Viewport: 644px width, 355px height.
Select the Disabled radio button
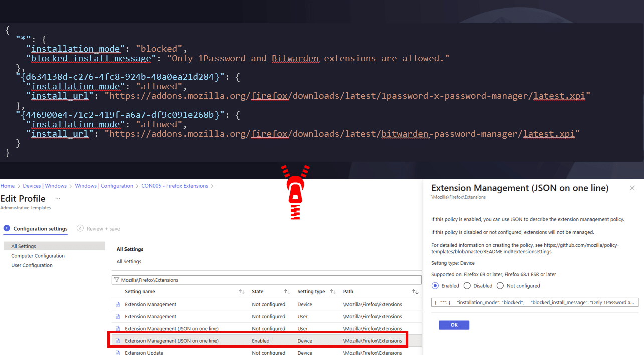467,286
